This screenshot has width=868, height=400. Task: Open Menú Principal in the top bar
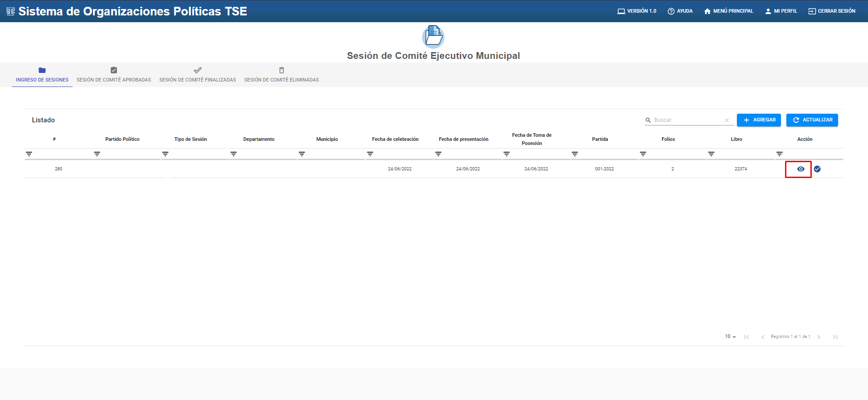point(728,11)
